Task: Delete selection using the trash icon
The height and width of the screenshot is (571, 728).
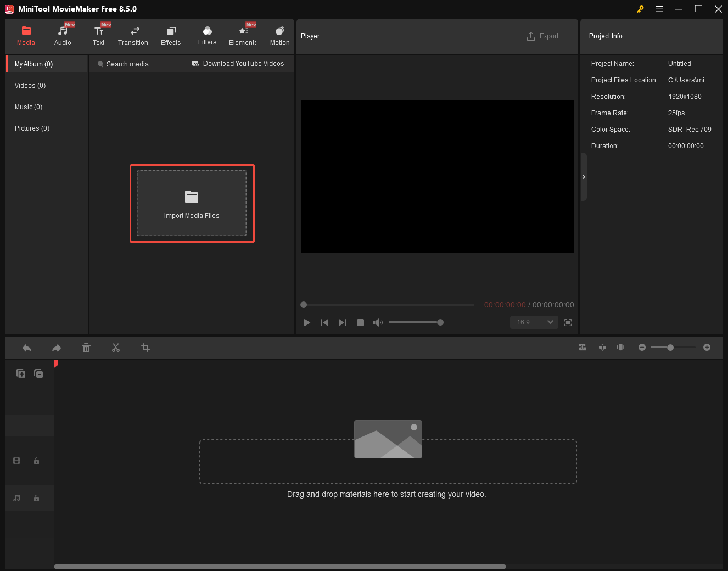Action: click(x=86, y=348)
